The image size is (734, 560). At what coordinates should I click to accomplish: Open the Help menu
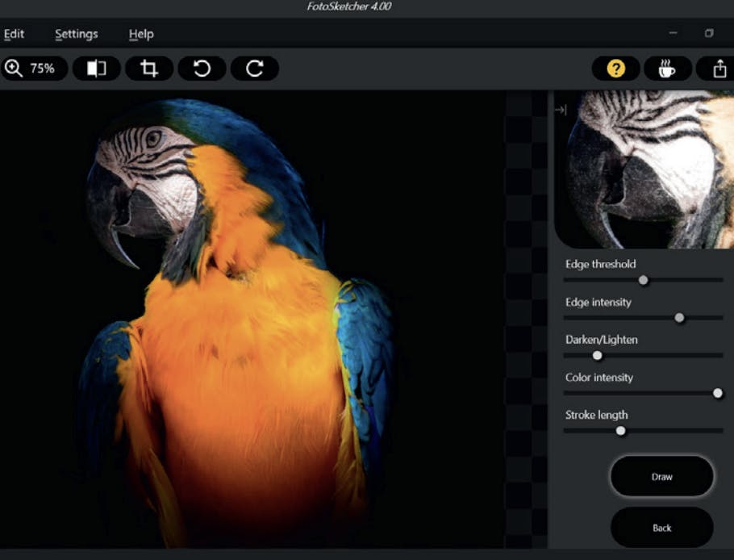[141, 34]
